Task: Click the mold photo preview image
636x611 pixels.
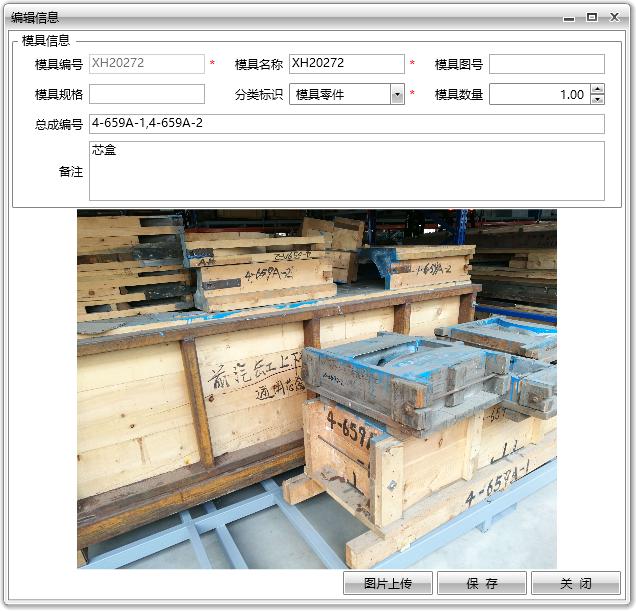Action: coord(317,389)
